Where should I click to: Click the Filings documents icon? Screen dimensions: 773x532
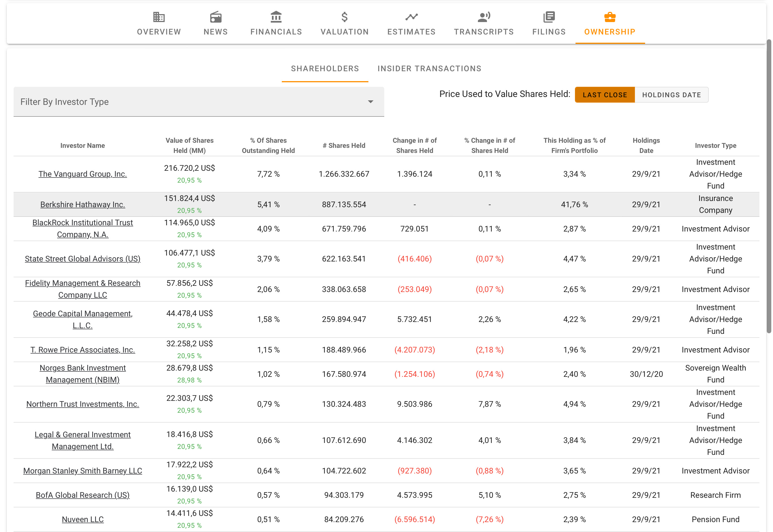tap(549, 17)
